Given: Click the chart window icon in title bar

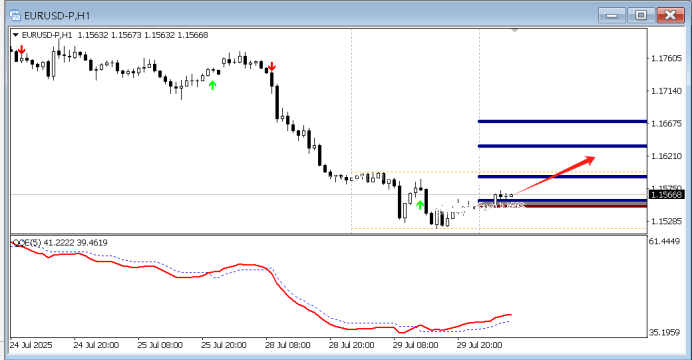Looking at the screenshot, I should [x=15, y=15].
